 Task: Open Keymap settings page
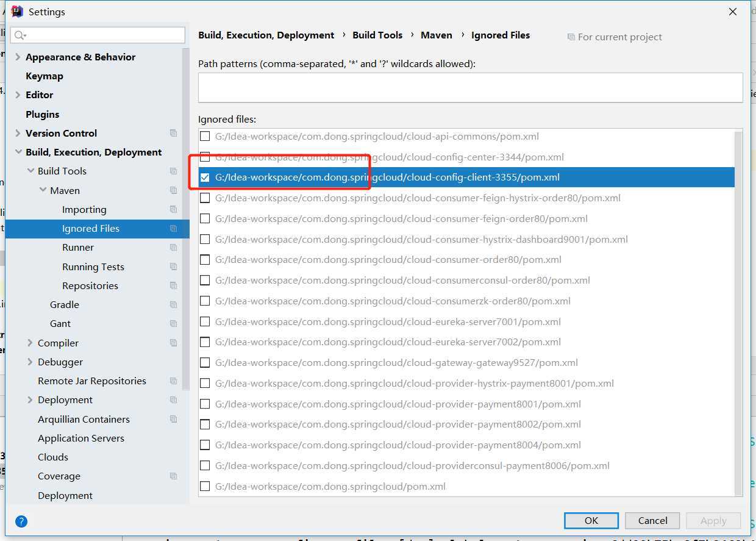point(45,76)
